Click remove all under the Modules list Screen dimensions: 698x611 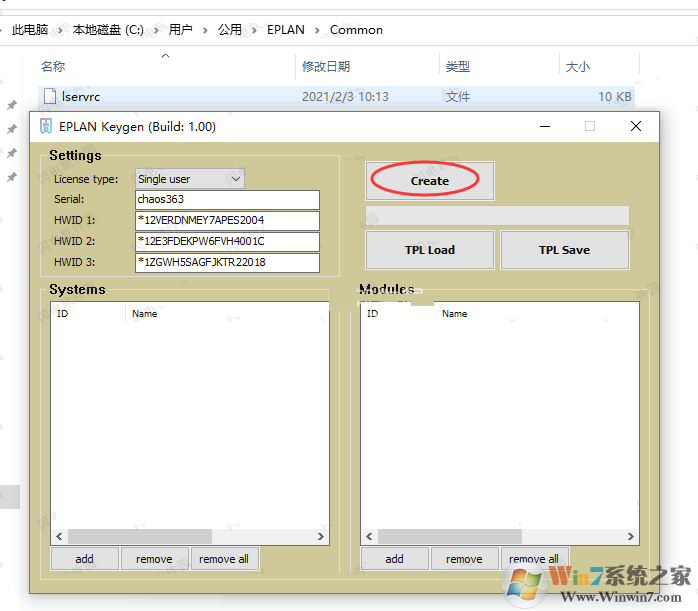click(534, 559)
